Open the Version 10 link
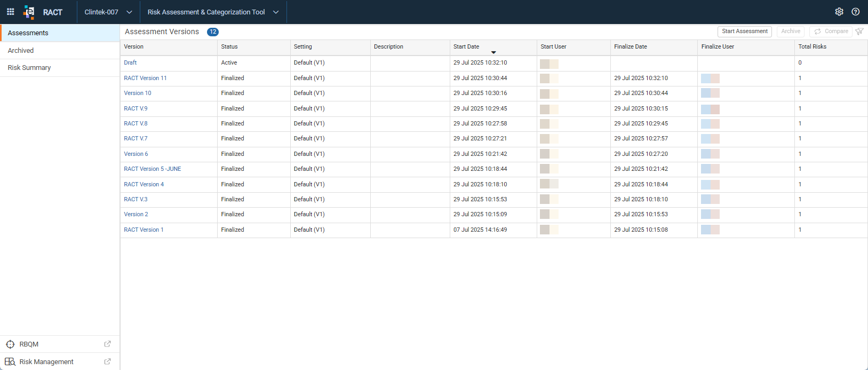 click(x=138, y=93)
